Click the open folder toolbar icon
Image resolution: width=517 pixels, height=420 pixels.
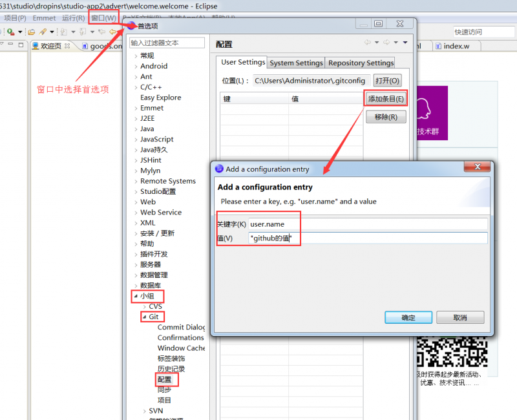[x=32, y=31]
